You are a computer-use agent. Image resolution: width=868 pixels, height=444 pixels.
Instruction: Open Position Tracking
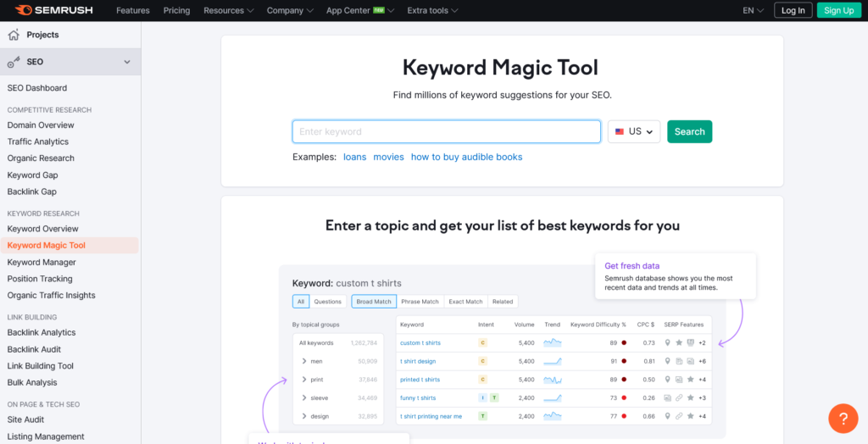tap(40, 279)
